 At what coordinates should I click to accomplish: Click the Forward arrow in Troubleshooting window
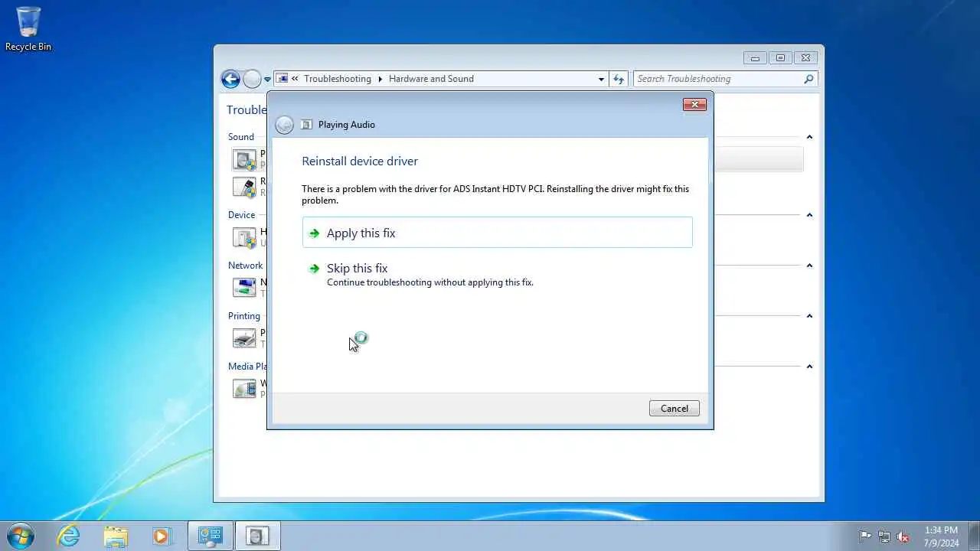[x=252, y=79]
